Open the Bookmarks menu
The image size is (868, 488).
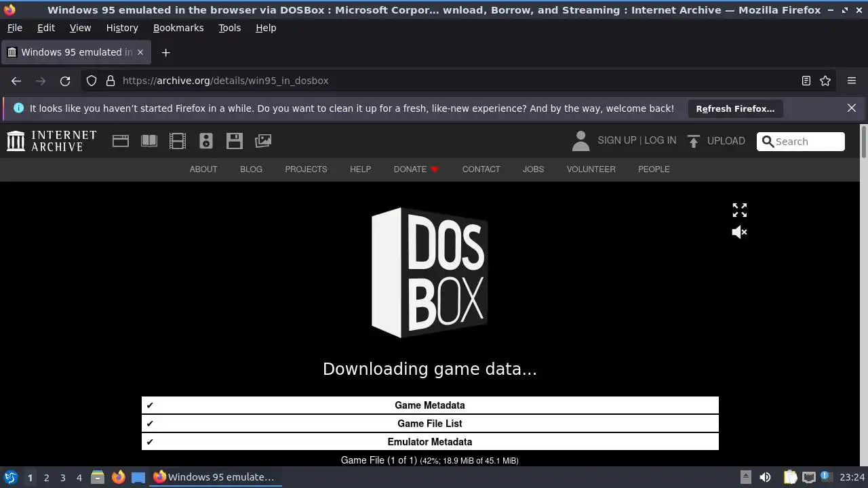(178, 28)
